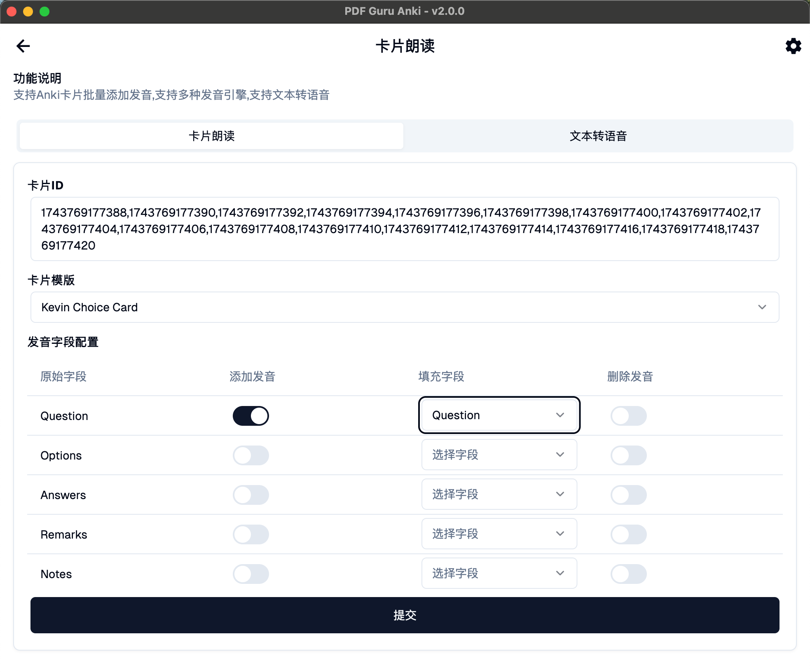The image size is (810, 672).
Task: Click the 卡片ID label
Action: point(45,185)
